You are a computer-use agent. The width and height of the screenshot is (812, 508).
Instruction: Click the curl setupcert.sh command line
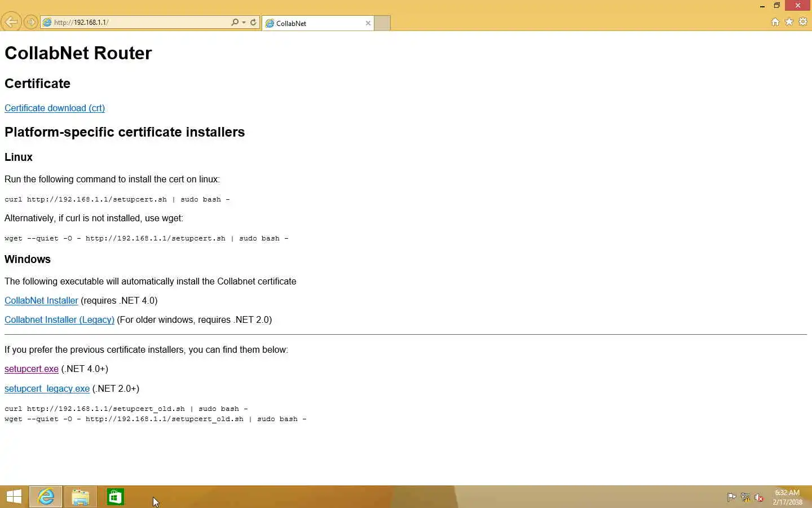pyautogui.click(x=117, y=199)
